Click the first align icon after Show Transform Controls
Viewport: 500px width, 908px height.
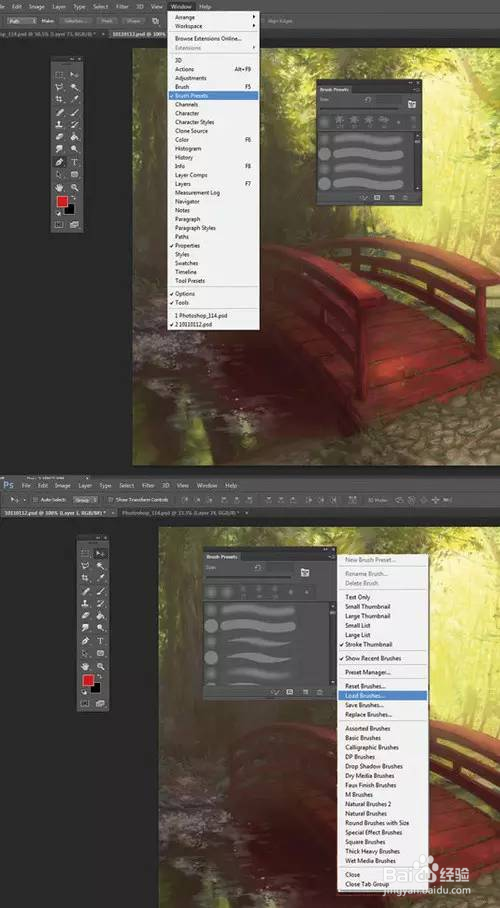184,500
